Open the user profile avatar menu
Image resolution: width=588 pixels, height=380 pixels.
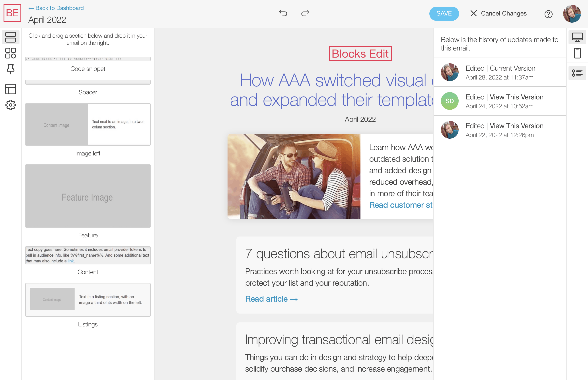572,14
